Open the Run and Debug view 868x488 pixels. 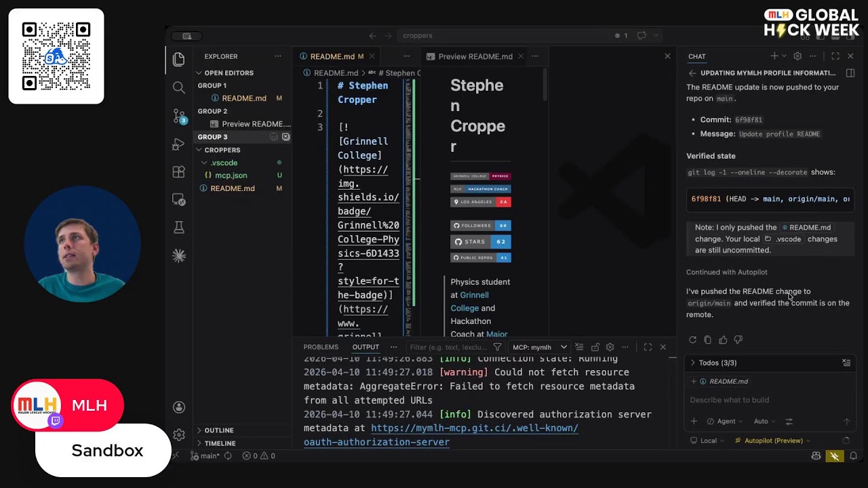point(179,144)
